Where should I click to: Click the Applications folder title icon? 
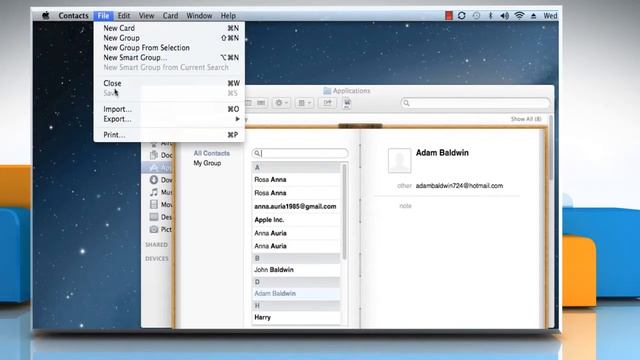pos(327,91)
